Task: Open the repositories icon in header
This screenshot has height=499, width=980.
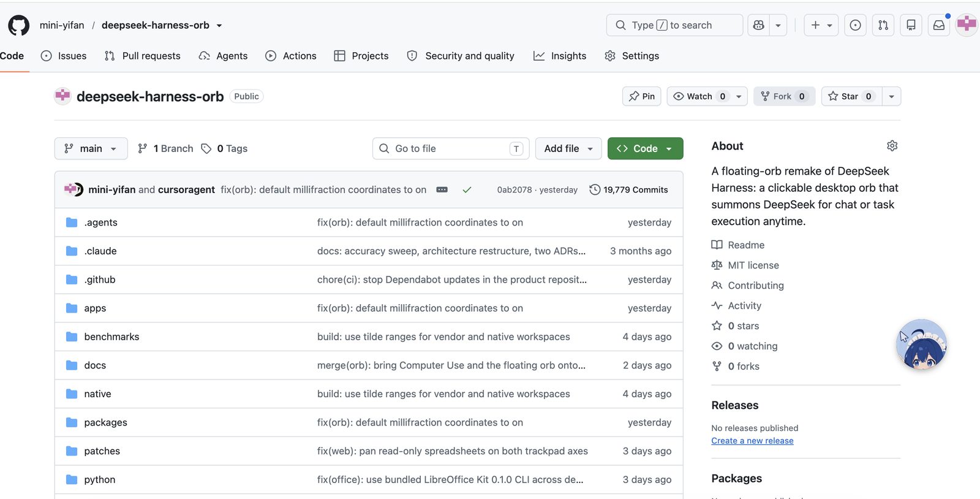Action: pos(911,25)
